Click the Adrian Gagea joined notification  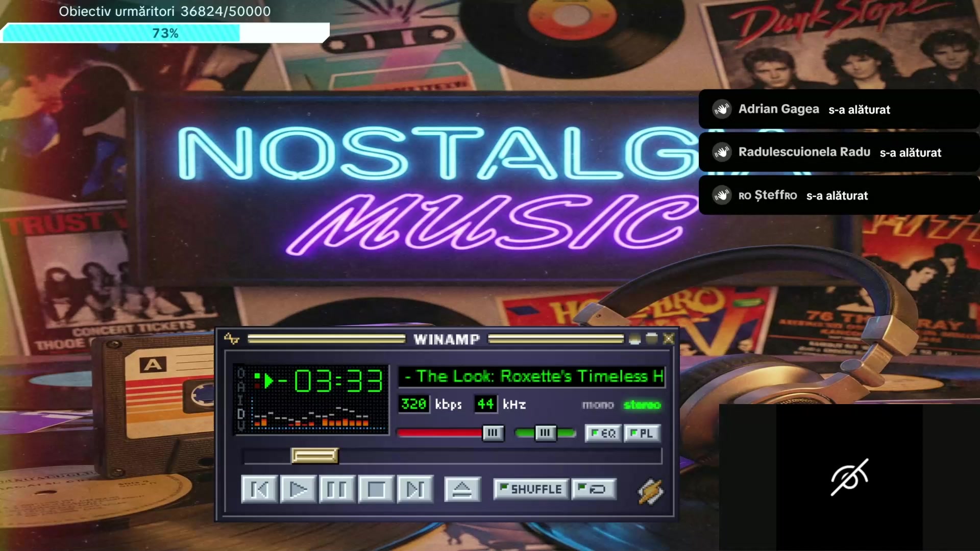point(839,109)
